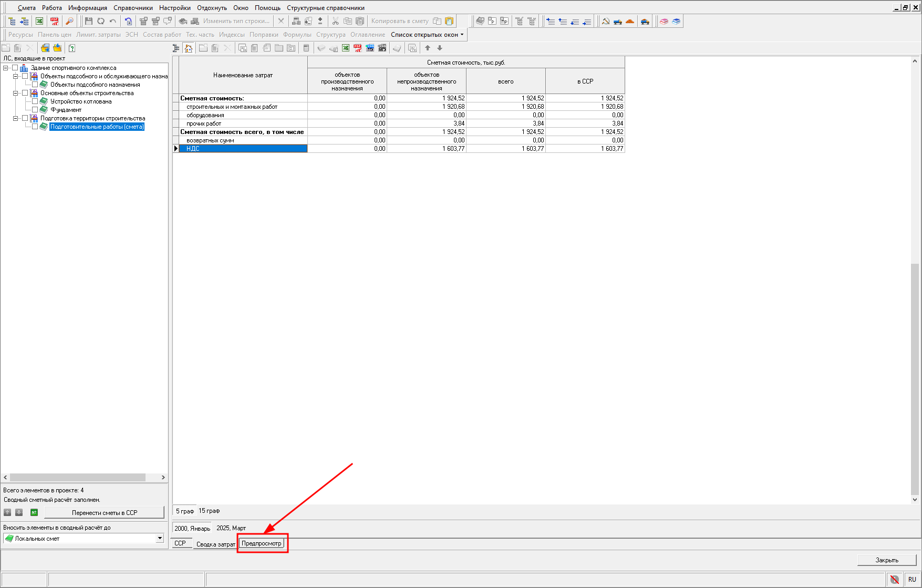The image size is (922, 588).
Task: Check the box for Объекты подсобного назначения
Action: 35,85
